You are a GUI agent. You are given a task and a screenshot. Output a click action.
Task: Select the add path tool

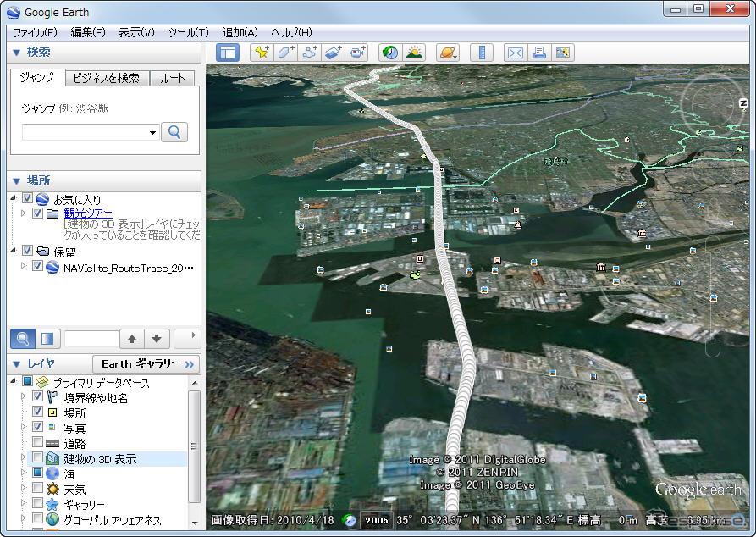click(309, 53)
